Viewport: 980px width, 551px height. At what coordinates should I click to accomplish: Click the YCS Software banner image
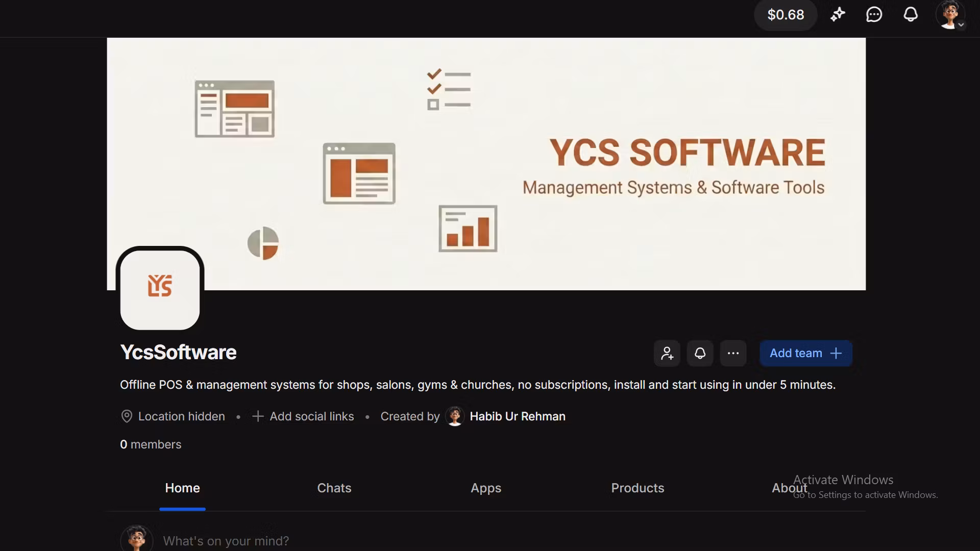point(486,164)
